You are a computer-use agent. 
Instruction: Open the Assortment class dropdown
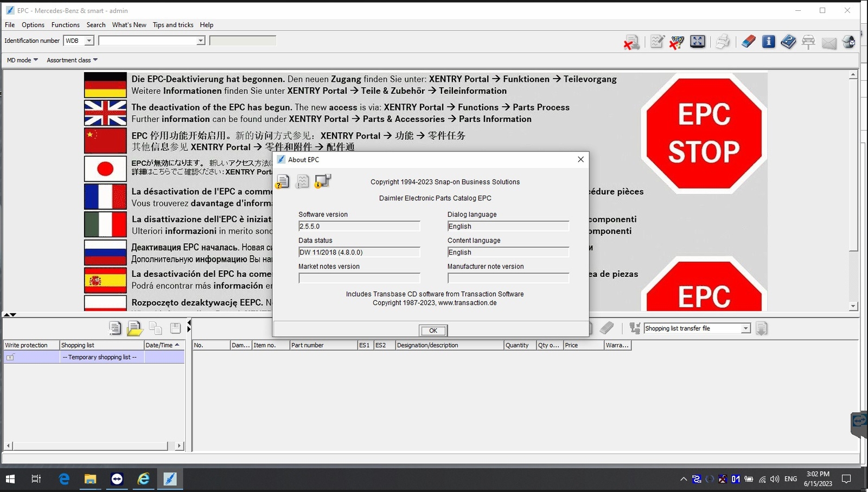72,60
